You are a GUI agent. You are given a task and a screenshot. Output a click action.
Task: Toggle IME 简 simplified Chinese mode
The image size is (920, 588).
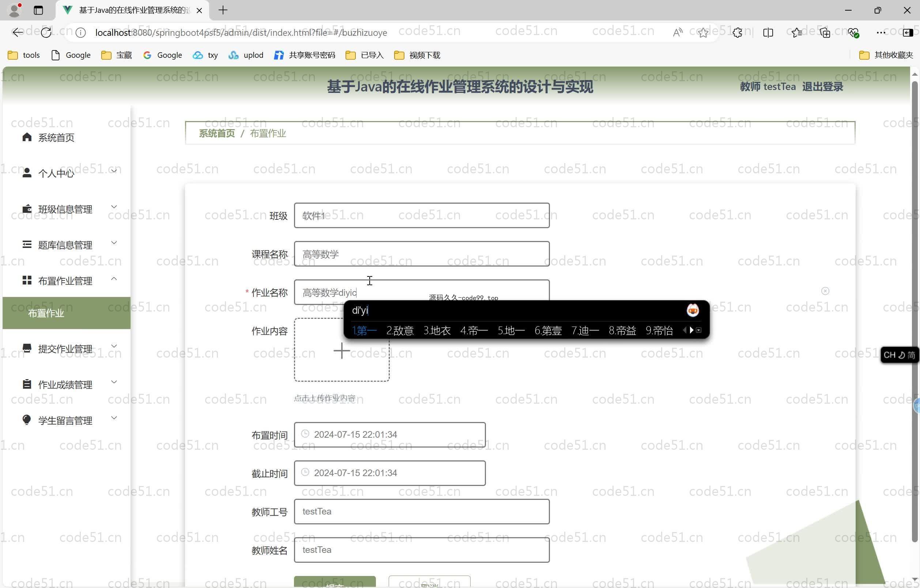point(911,355)
